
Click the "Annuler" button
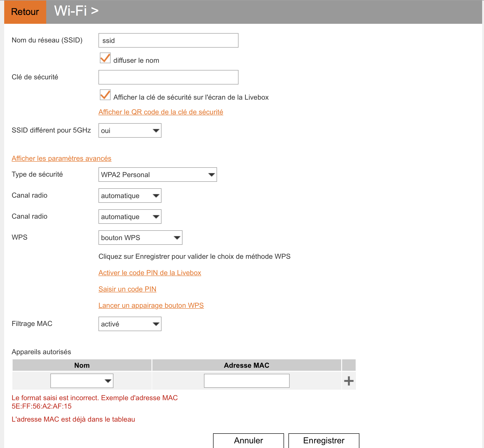[248, 440]
